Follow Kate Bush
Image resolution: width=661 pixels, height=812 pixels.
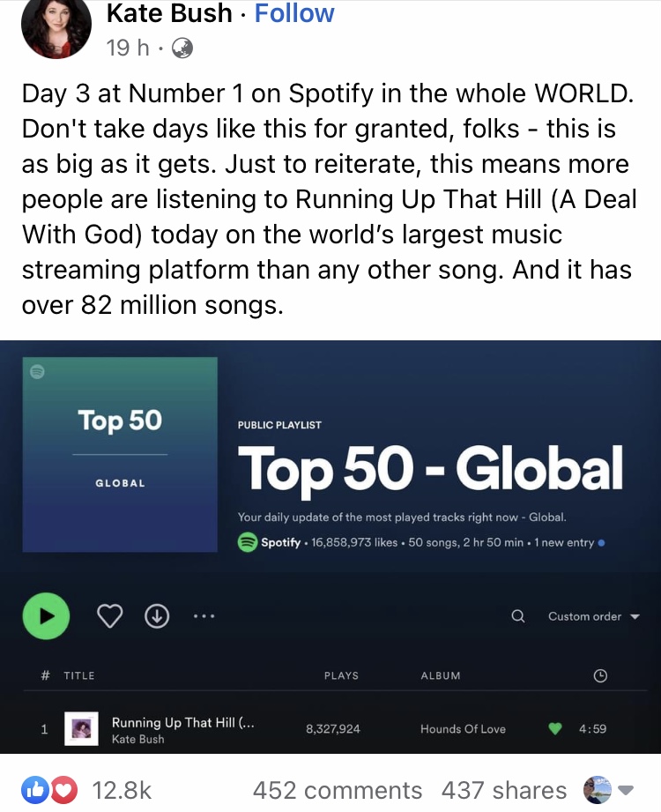coord(294,13)
